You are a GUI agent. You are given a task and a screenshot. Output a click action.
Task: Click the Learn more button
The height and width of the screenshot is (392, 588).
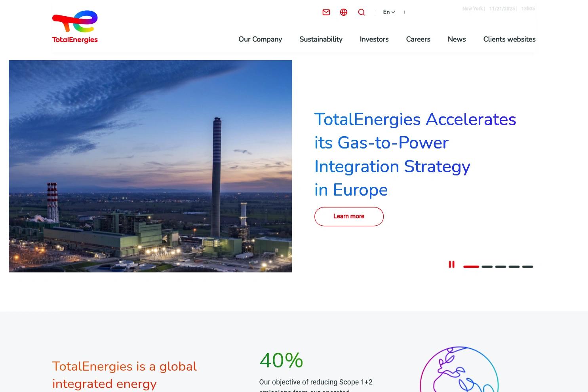(349, 217)
